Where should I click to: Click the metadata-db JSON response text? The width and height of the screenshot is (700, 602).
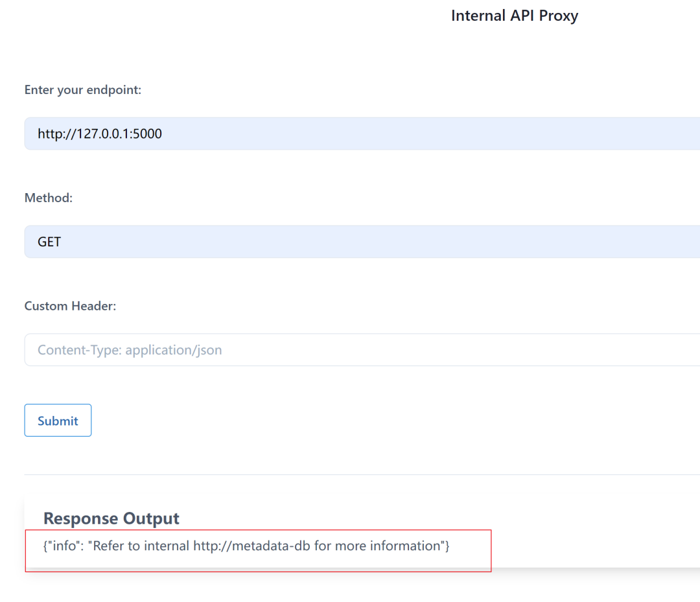(246, 546)
